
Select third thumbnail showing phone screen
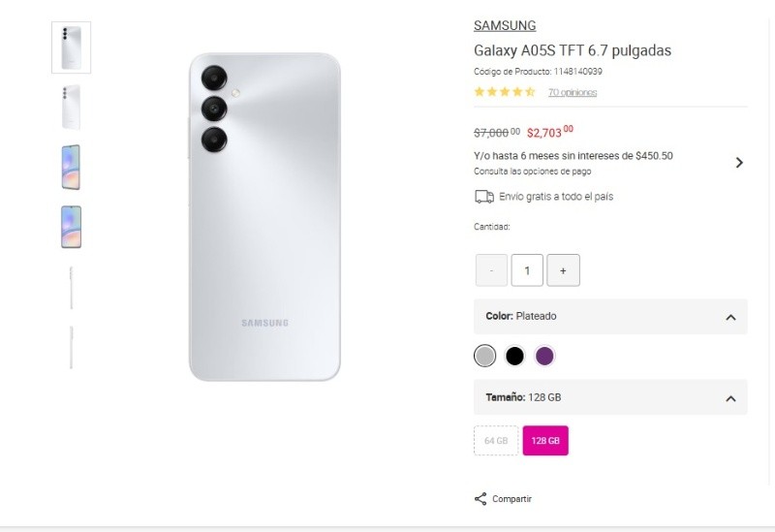[x=71, y=167]
